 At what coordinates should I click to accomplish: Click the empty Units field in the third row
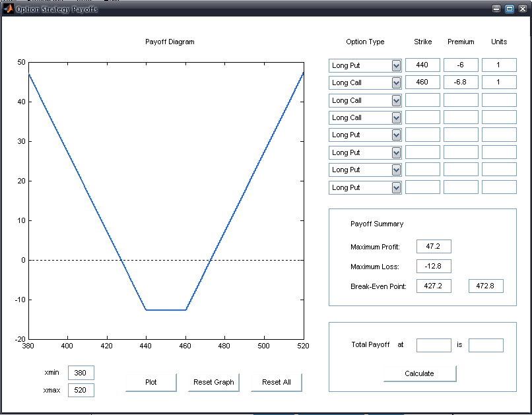[x=499, y=100]
